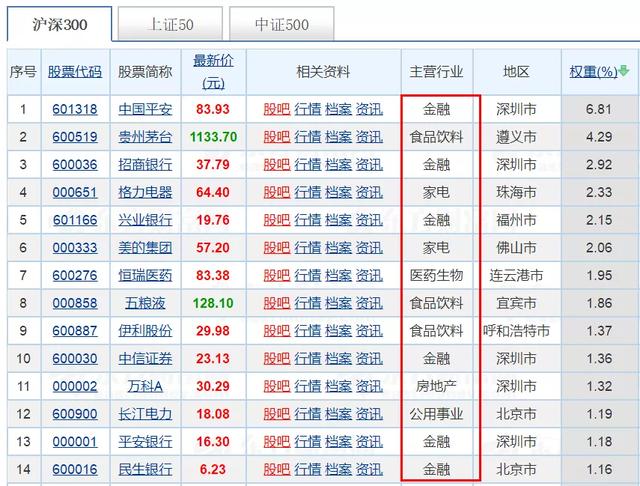Select 呼和浩特市 region cell
Viewport: 640px width, 486px height.
pos(516,331)
